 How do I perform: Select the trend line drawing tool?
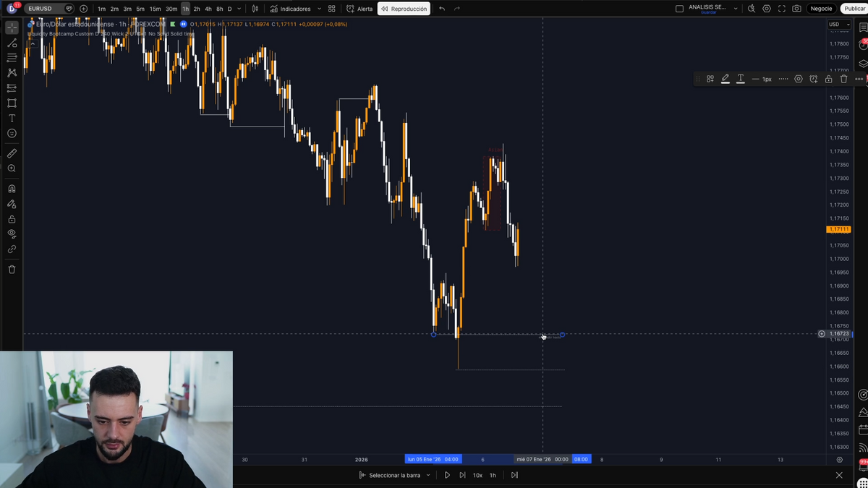(12, 43)
